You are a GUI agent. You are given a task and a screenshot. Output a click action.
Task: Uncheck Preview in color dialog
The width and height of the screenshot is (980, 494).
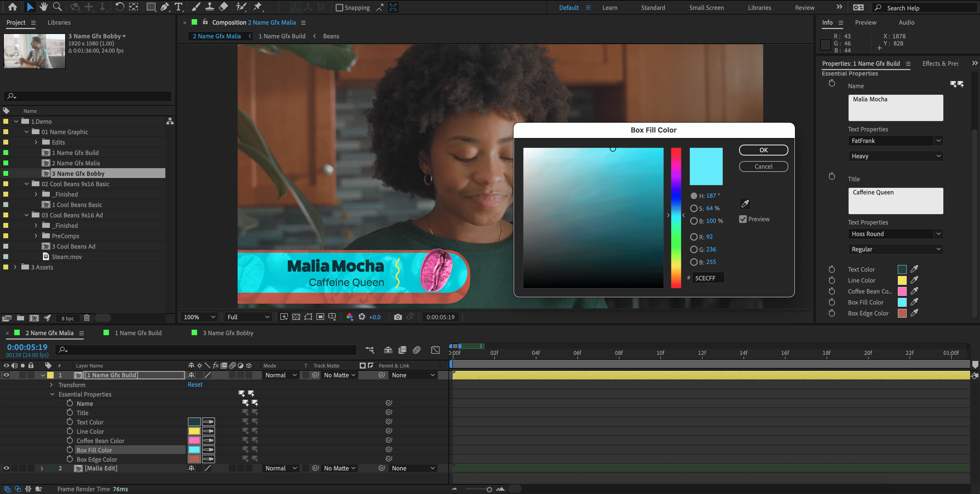click(x=743, y=219)
